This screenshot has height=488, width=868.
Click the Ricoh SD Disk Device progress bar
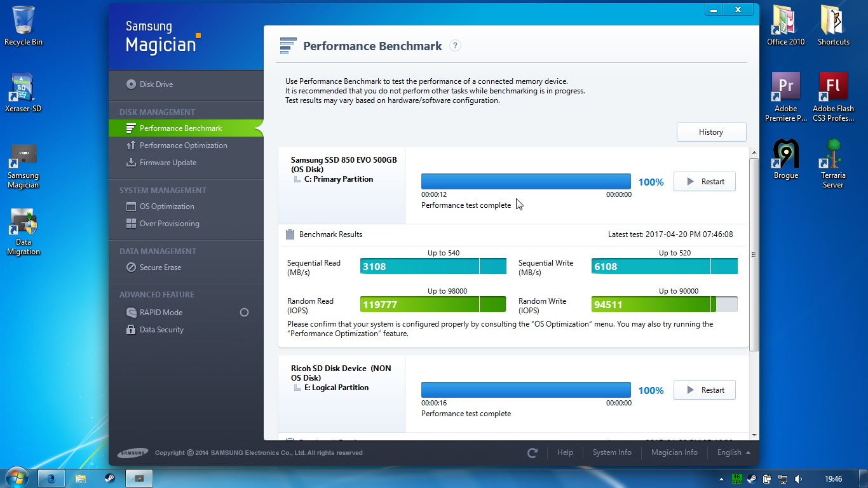point(526,390)
